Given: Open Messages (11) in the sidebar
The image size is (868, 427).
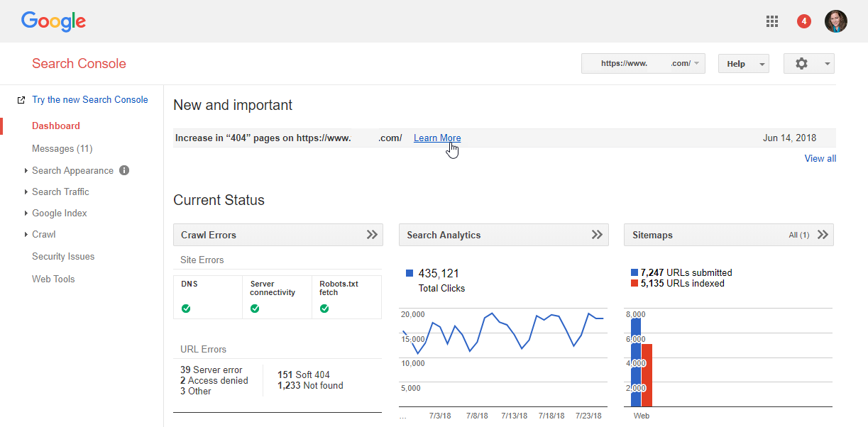Looking at the screenshot, I should tap(62, 148).
